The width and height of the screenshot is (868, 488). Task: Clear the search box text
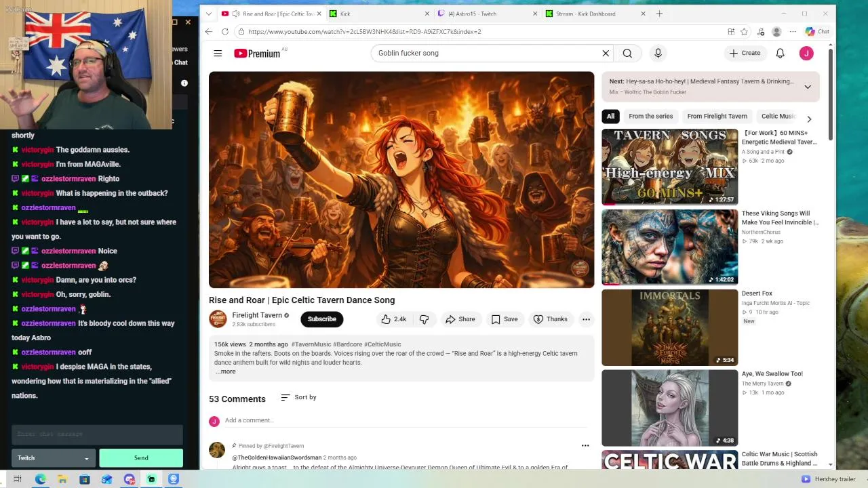[x=606, y=53]
